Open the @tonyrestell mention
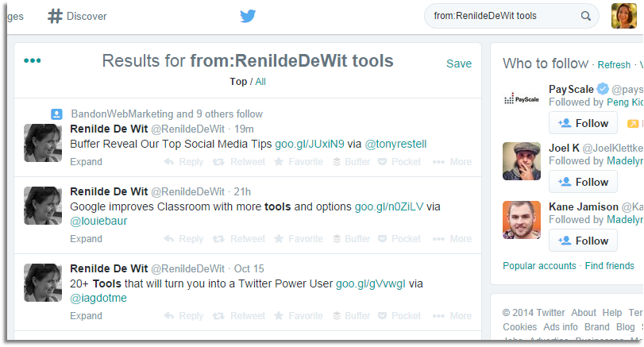Viewport: 644px width, 347px height. (396, 145)
